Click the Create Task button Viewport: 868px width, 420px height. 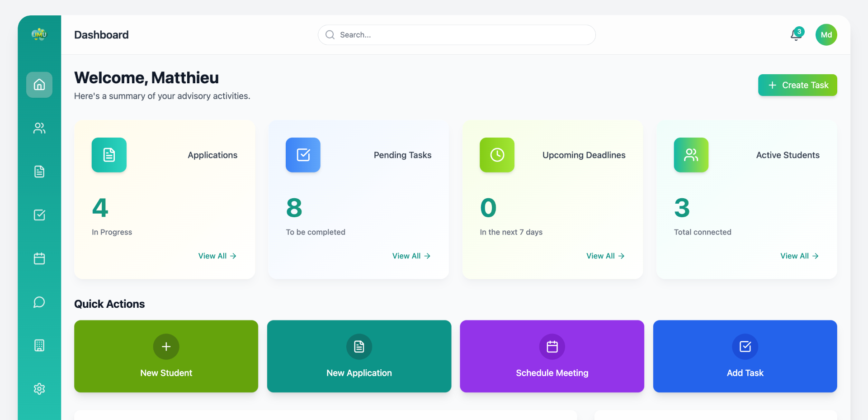[797, 85]
